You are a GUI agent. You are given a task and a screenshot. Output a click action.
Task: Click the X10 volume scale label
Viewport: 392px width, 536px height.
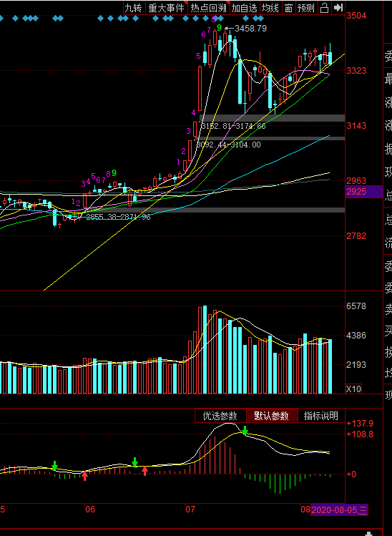point(353,389)
